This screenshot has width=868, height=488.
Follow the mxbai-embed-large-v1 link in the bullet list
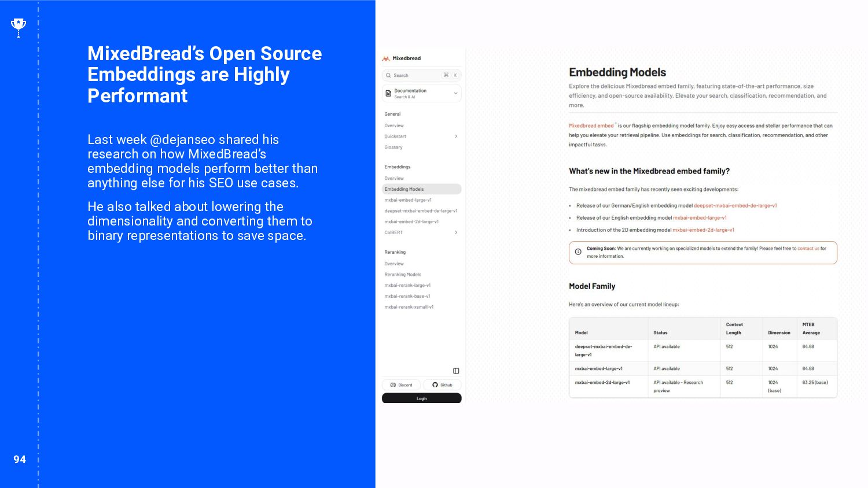pos(700,218)
